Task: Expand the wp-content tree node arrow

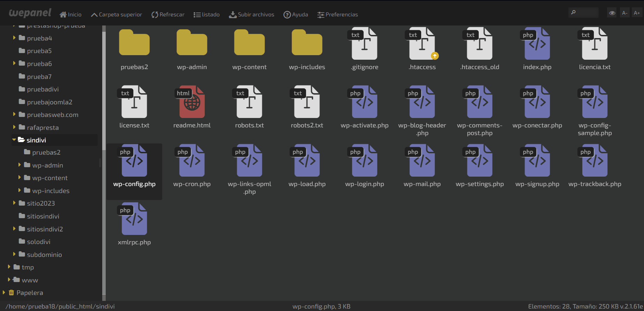Action: (x=20, y=178)
